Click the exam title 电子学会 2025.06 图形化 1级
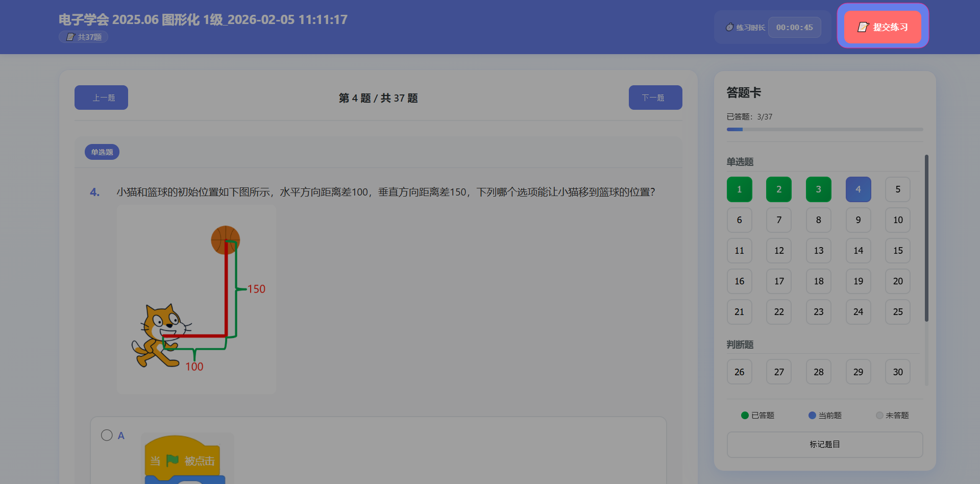This screenshot has height=484, width=980. tap(203, 20)
